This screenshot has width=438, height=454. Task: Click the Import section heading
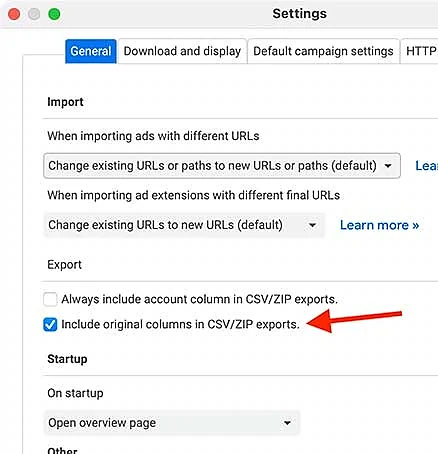pos(65,102)
